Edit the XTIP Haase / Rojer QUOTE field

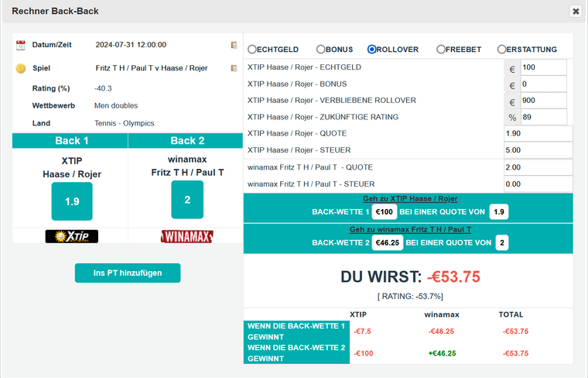tap(538, 134)
